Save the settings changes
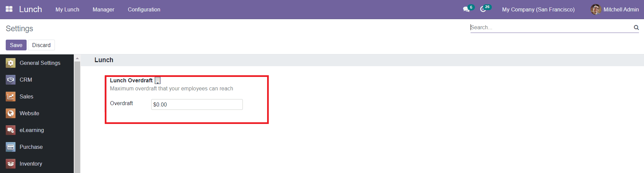Image resolution: width=644 pixels, height=173 pixels. pos(16,45)
